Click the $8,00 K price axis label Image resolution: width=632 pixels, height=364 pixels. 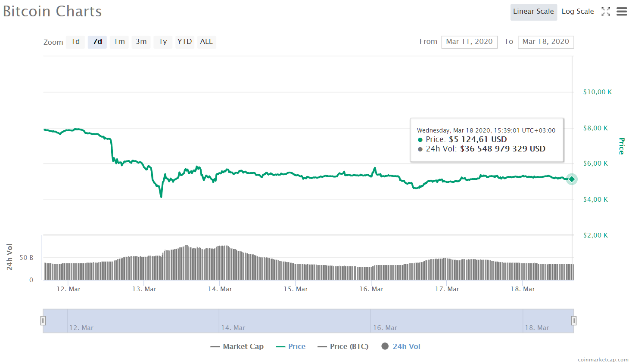pos(595,128)
